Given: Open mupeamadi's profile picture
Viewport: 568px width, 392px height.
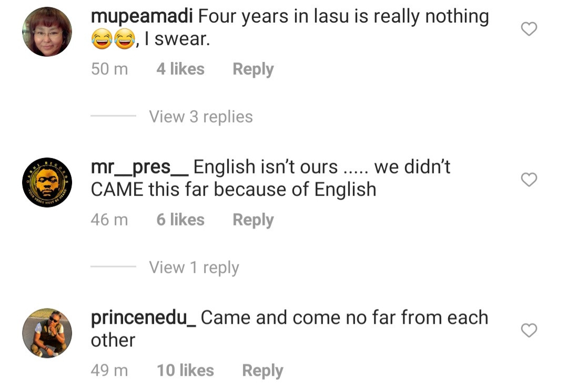Looking at the screenshot, I should [47, 32].
